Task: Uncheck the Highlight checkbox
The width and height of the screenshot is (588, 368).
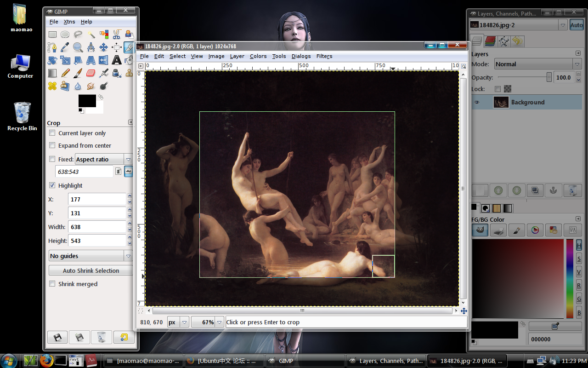Action: click(x=52, y=185)
